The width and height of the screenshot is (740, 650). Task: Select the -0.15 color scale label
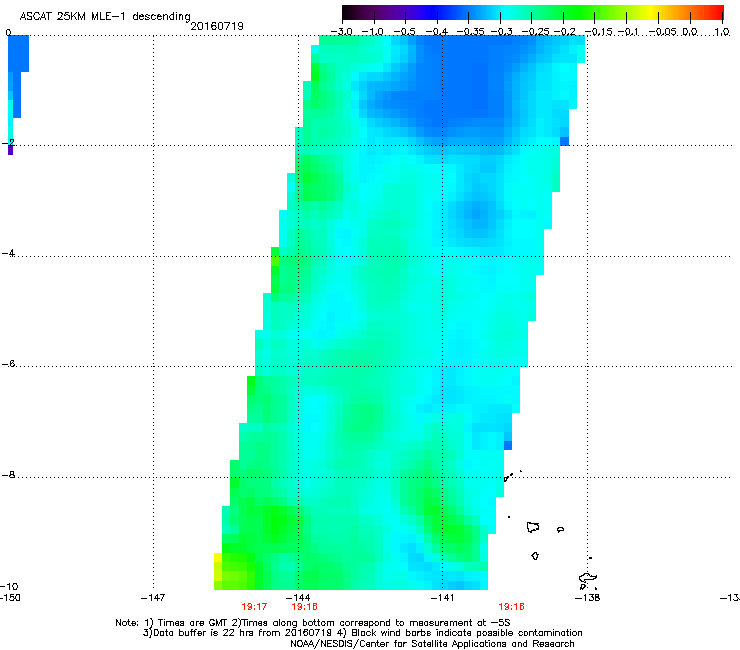pyautogui.click(x=598, y=32)
